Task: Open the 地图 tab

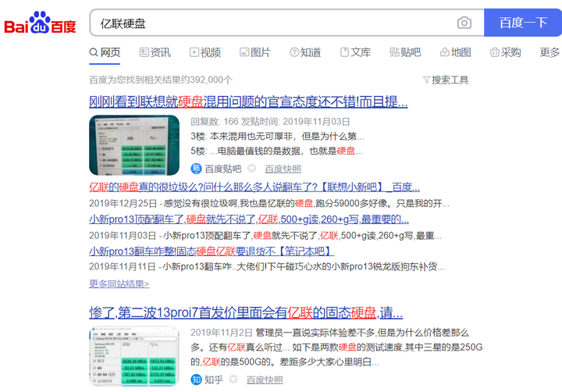Action: click(455, 52)
